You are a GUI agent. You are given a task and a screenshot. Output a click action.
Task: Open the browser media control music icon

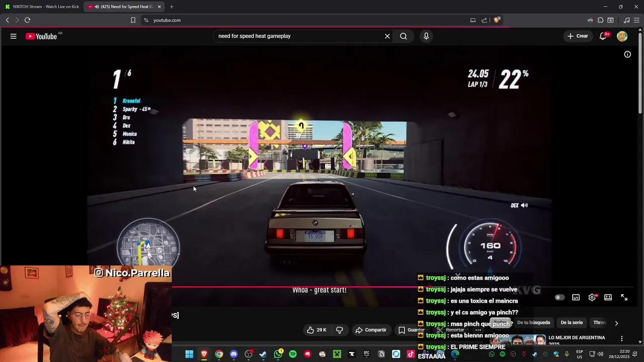(626, 20)
